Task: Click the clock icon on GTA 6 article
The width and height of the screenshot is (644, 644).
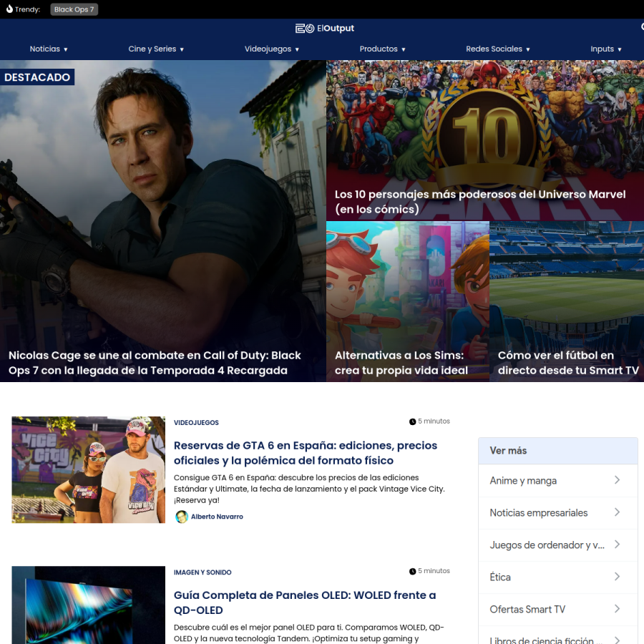Action: [x=412, y=421]
